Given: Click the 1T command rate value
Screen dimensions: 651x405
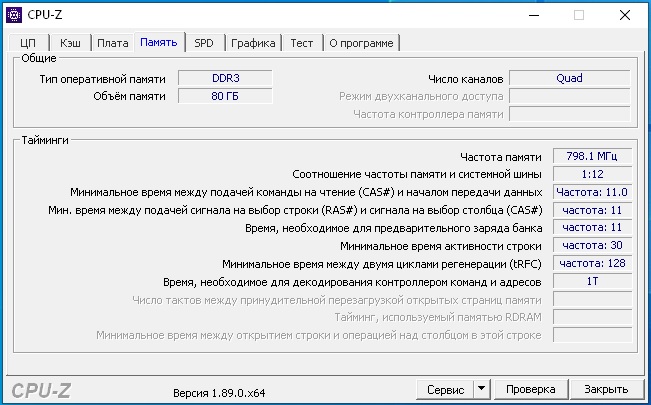Looking at the screenshot, I should click(592, 281).
